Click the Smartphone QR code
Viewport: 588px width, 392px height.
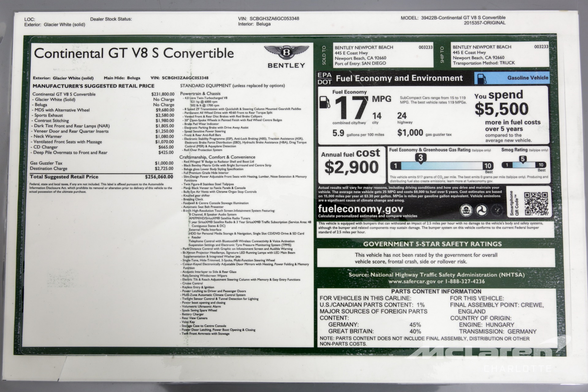click(x=536, y=203)
